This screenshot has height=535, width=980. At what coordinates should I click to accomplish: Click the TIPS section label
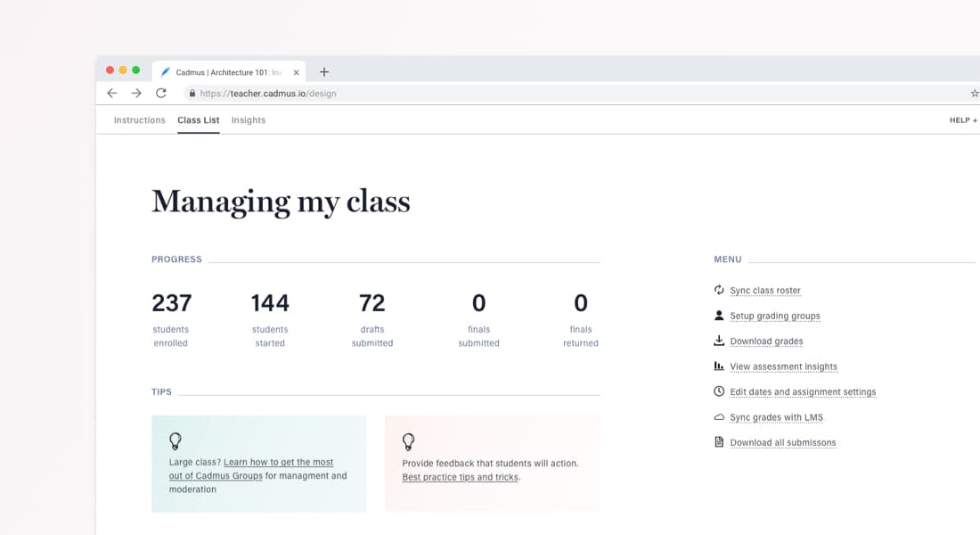pos(161,391)
